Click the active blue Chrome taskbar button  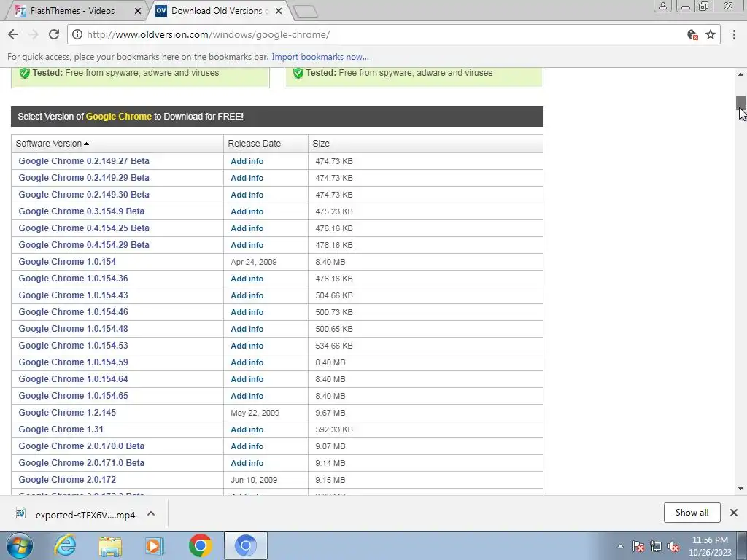tap(246, 545)
